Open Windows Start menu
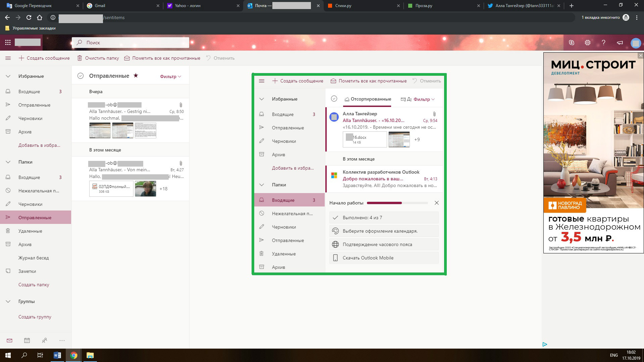Viewport: 644px width, 362px height. (8, 355)
